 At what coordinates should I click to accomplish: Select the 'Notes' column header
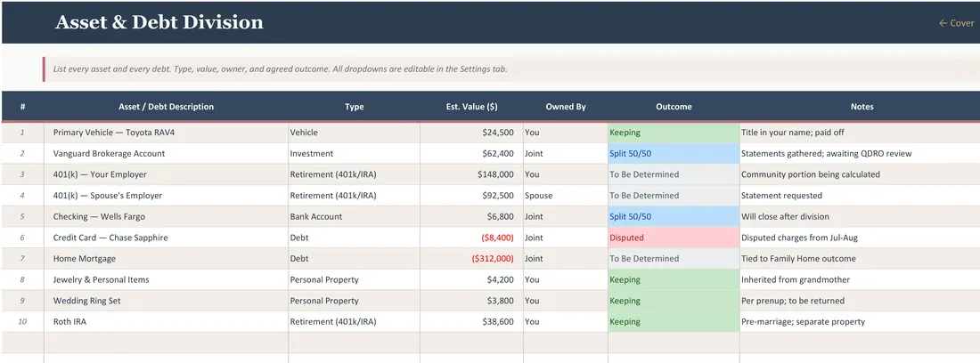coord(862,107)
